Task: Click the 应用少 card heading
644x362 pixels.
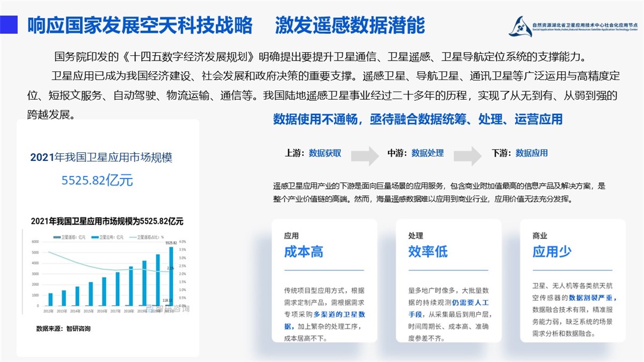Action: 552,252
